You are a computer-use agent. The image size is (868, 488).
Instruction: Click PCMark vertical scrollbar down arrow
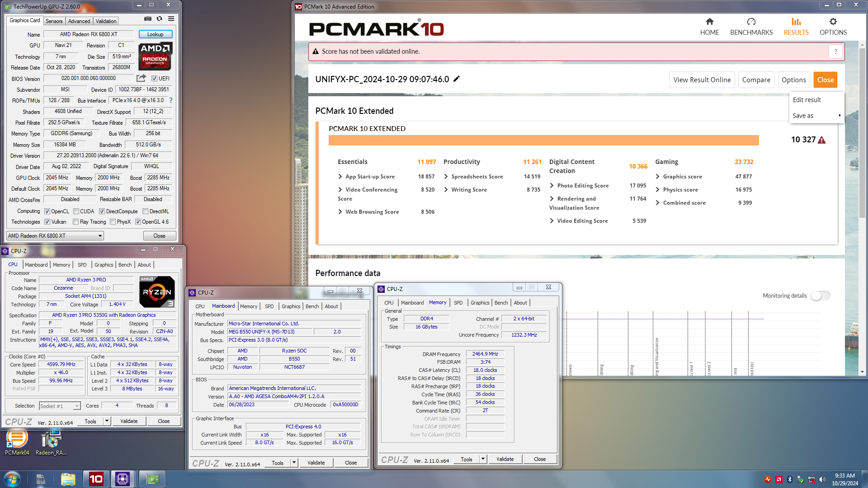coord(862,372)
